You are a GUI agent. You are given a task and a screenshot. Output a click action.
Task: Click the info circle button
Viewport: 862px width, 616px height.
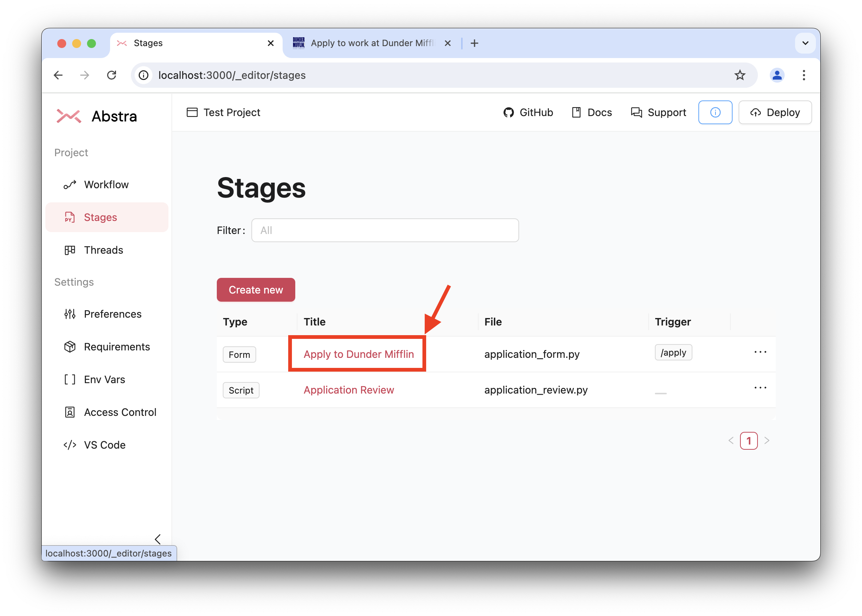click(715, 112)
